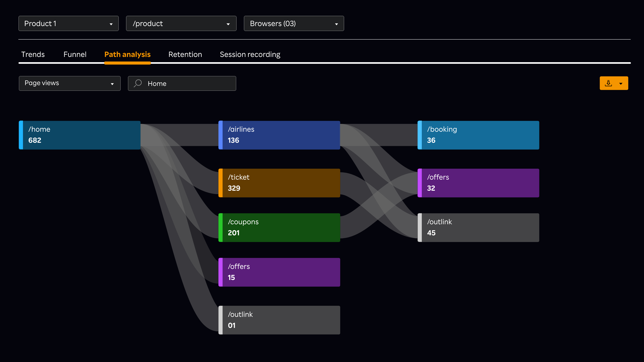This screenshot has width=644, height=362.
Task: Select the orange /ticket 329 node
Action: (279, 183)
